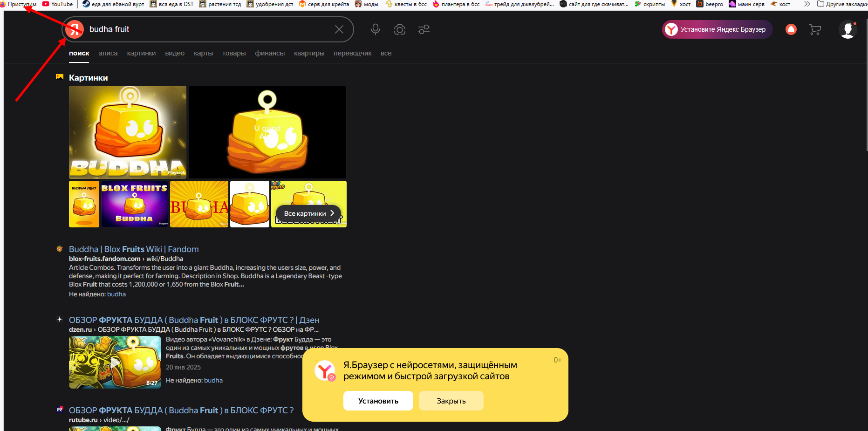Expand the bookmarks overflow chevron
This screenshot has height=431, width=868.
[807, 4]
